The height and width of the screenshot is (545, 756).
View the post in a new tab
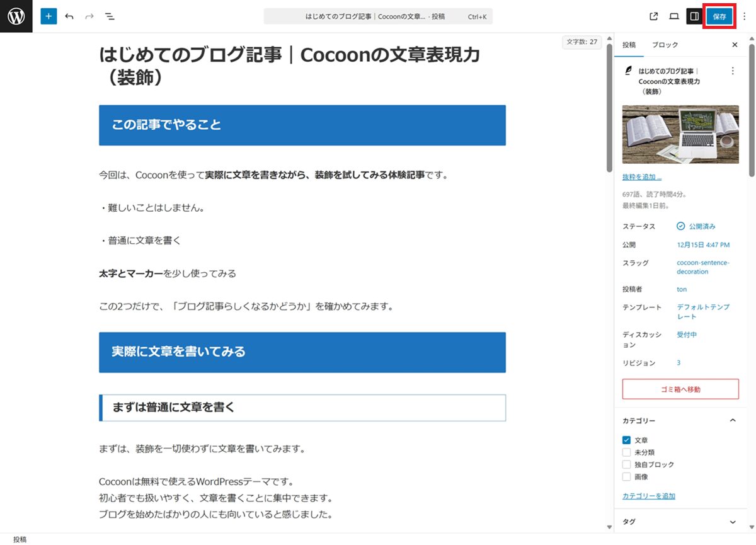653,16
